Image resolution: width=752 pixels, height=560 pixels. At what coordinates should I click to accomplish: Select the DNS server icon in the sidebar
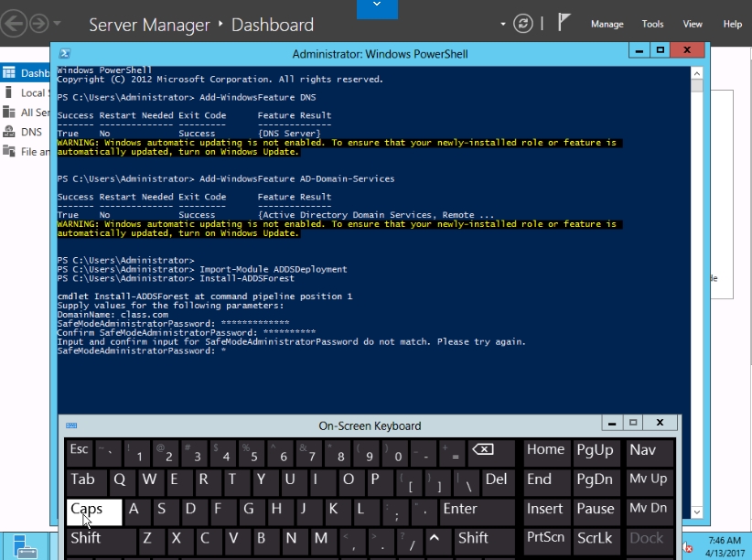pyautogui.click(x=9, y=132)
